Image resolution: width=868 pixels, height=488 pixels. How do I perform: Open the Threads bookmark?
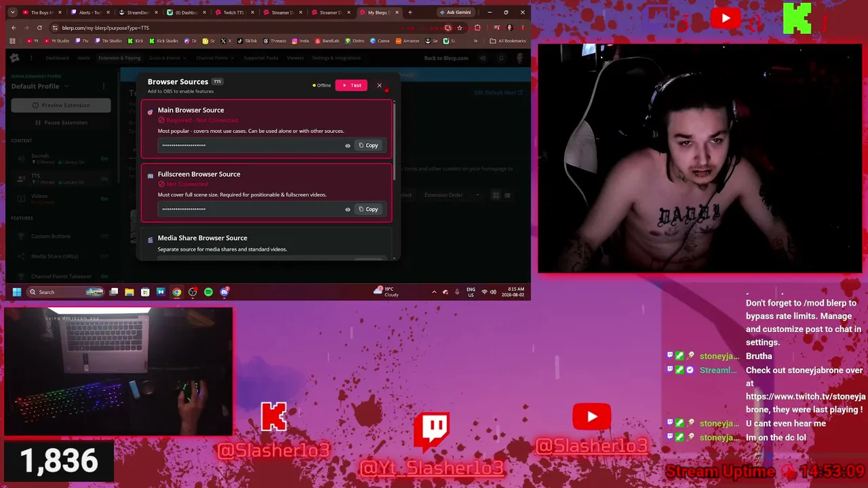point(275,41)
